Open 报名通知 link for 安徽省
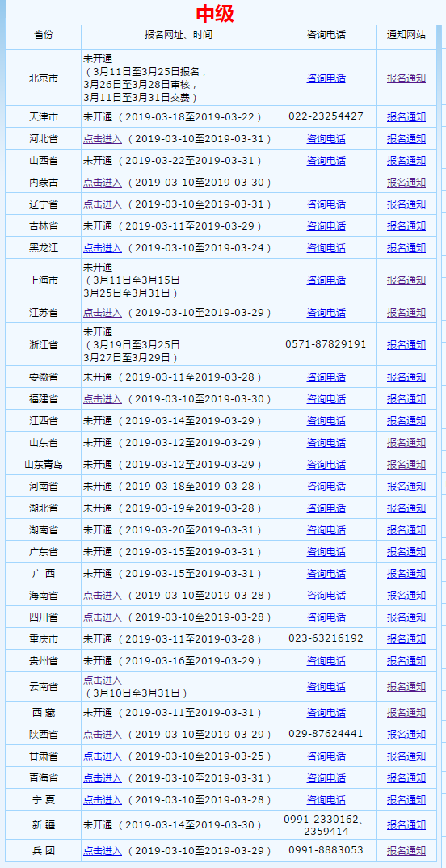446x868 pixels. pos(406,377)
